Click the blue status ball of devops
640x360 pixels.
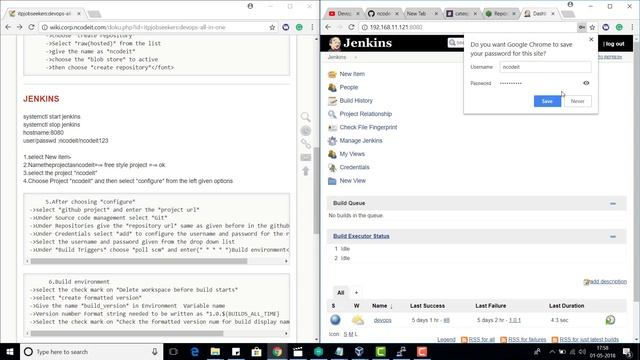pyautogui.click(x=335, y=320)
